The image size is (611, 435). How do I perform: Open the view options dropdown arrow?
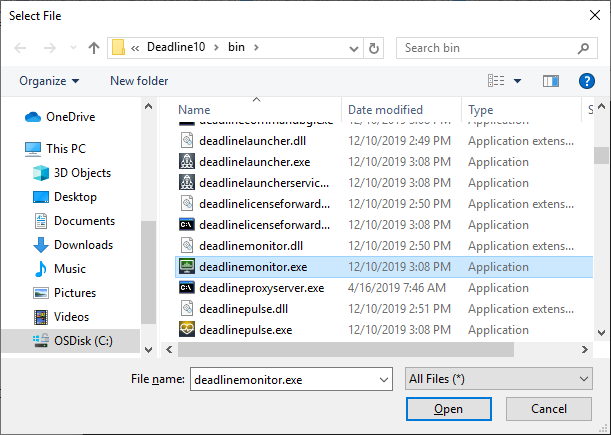click(x=517, y=81)
